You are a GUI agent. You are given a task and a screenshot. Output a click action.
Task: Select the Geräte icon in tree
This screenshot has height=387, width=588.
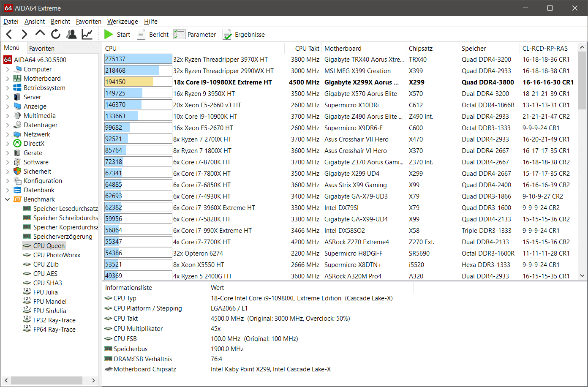tap(17, 153)
